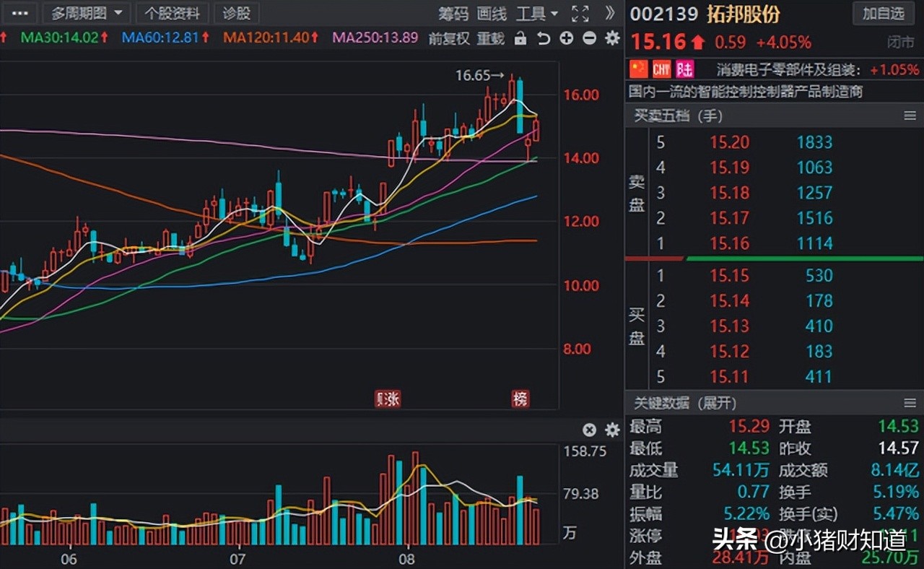Zoom out using the minus icon
Screen dimensions: 924x569
(x=589, y=39)
